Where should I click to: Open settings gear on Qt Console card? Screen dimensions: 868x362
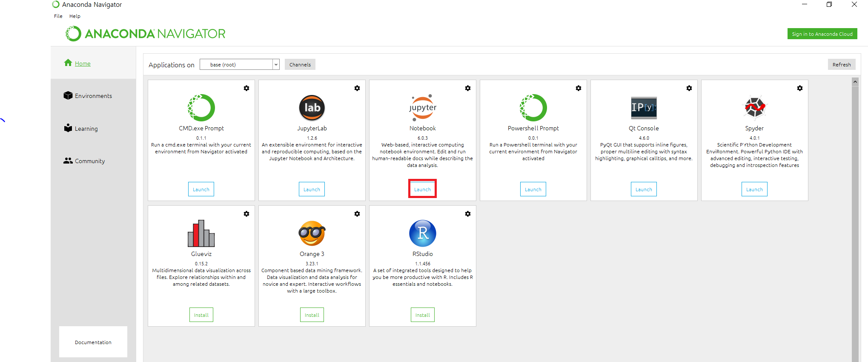click(x=689, y=88)
